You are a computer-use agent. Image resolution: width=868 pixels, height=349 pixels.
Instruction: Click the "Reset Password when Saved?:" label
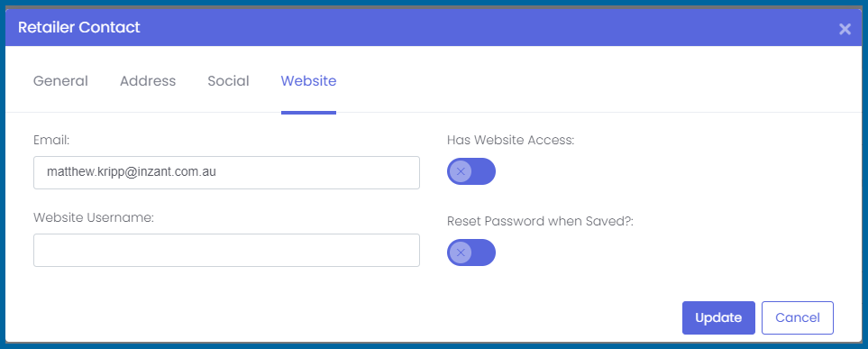540,221
